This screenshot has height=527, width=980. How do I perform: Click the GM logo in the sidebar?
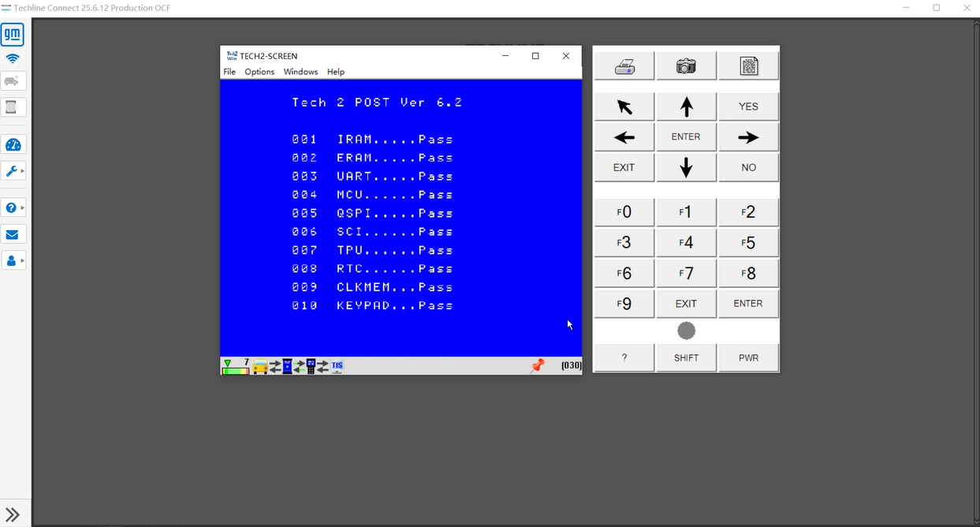tap(13, 34)
